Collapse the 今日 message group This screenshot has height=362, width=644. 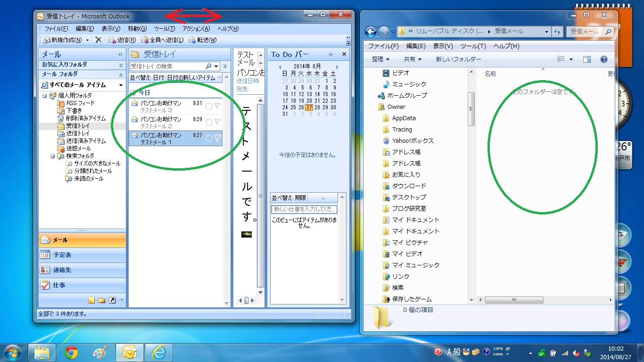click(133, 93)
